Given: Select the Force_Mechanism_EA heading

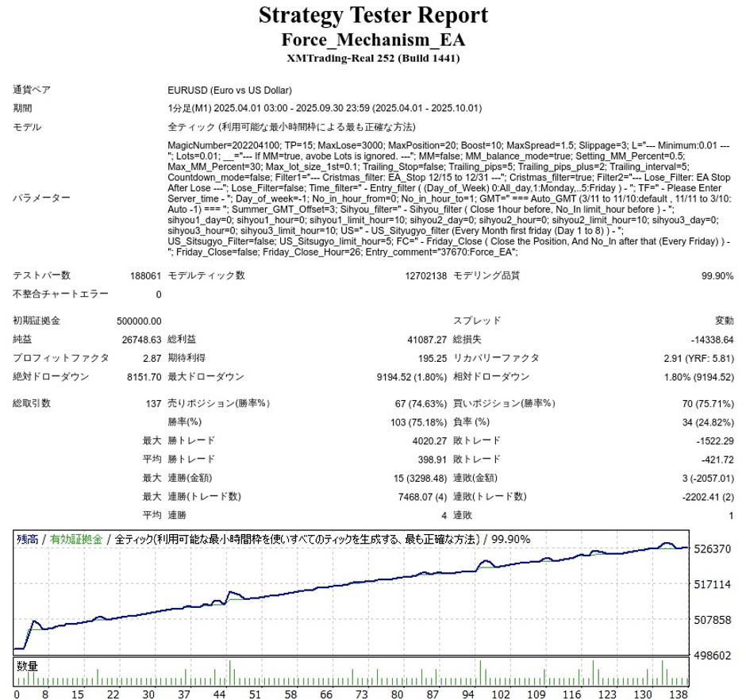Looking at the screenshot, I should point(372,40).
